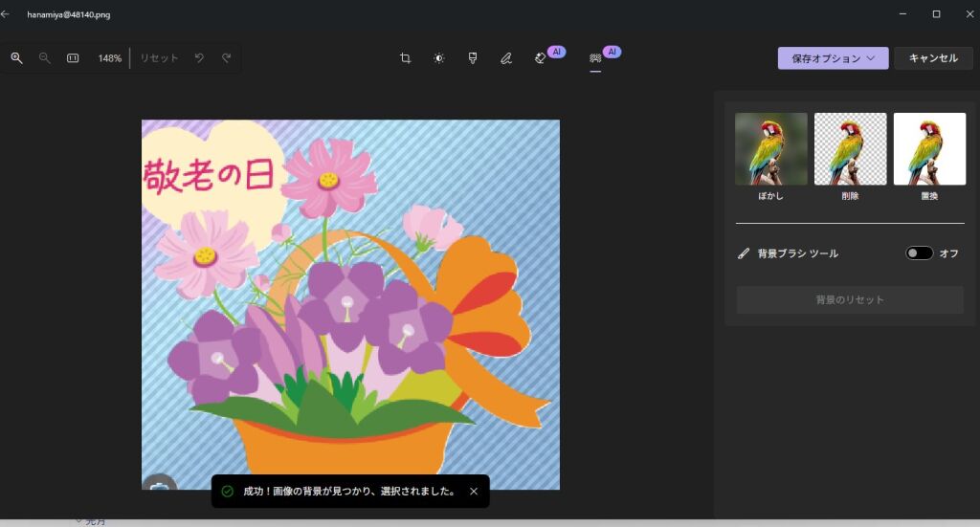Open the brightness adjustment tool
The width and height of the screenshot is (980, 527).
(439, 58)
